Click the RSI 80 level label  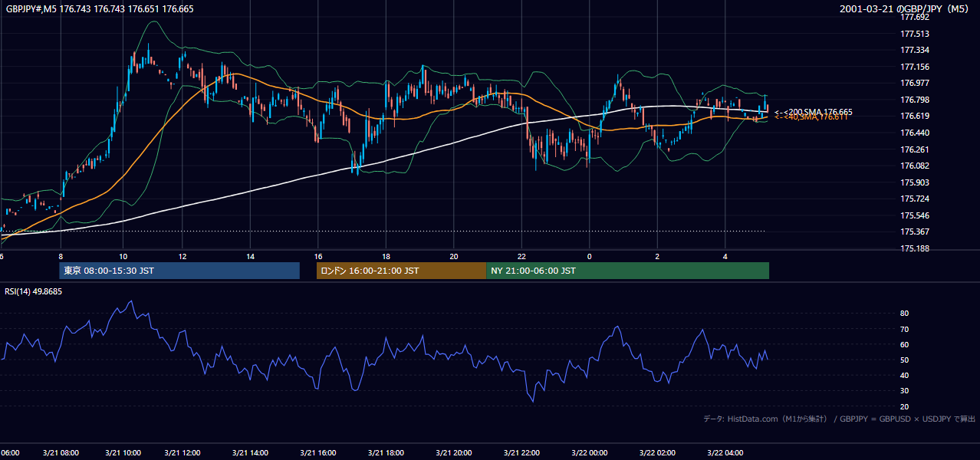(x=904, y=314)
